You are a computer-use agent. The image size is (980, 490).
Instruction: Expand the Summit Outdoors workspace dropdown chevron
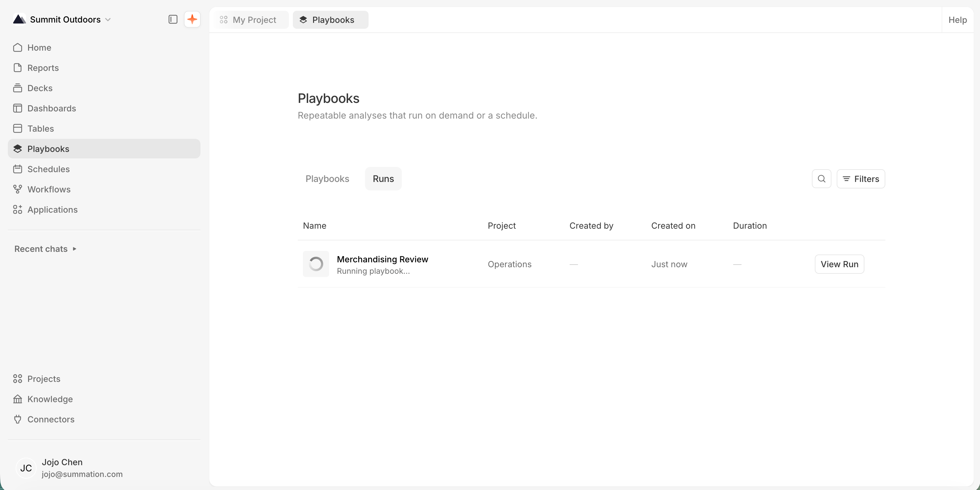[108, 19]
